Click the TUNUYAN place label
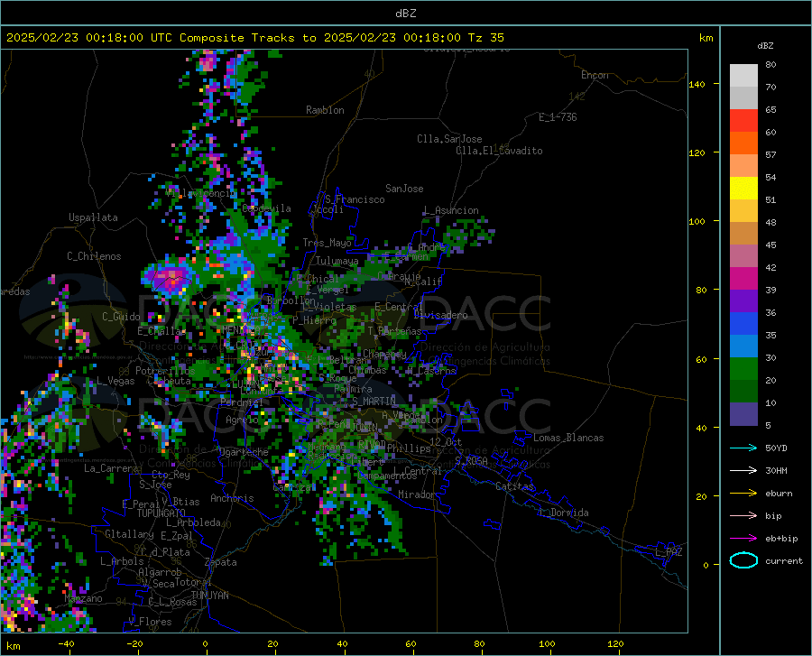Viewport: 812px width, 656px height. [209, 596]
